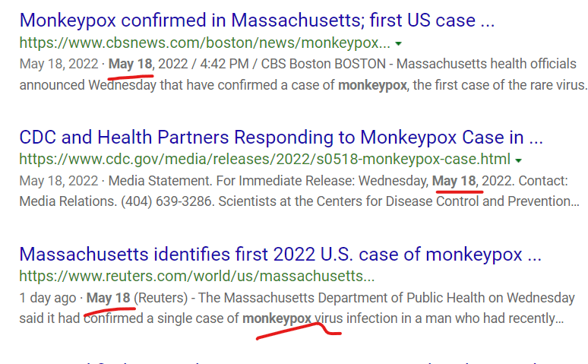
Task: Click bold "monkeypox" in the CBS News snippet
Action: [373, 84]
